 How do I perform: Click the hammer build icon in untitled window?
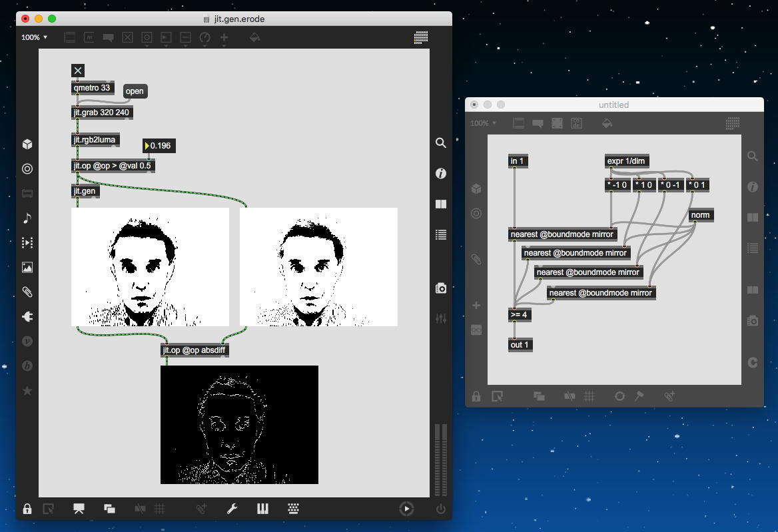639,396
